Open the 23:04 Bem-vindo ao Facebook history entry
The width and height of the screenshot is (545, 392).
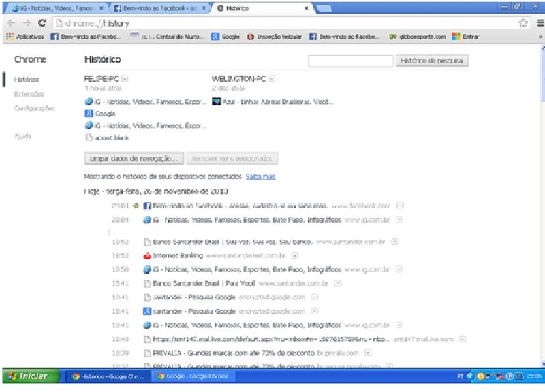click(240, 206)
